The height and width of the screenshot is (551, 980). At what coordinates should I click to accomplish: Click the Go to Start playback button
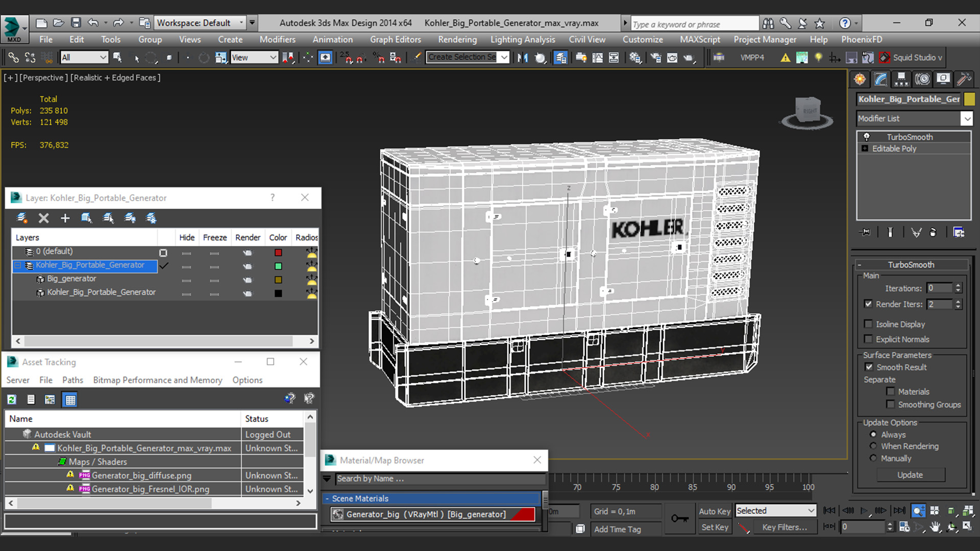point(829,510)
